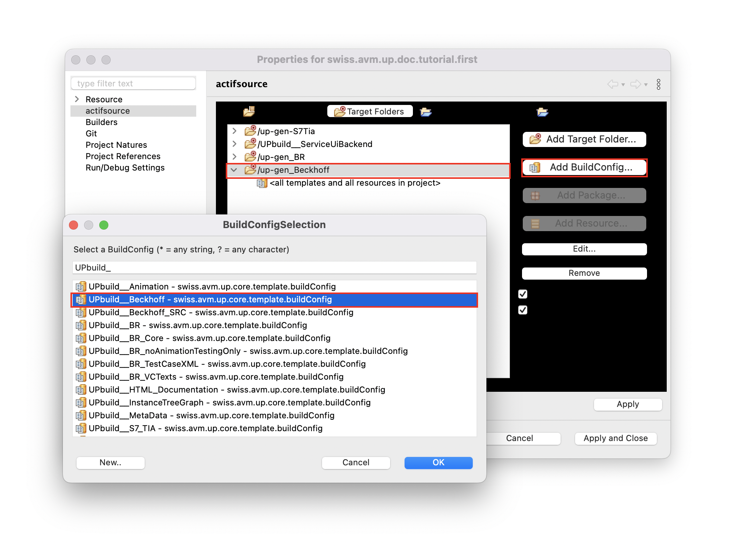Screen dimensions: 744x560
Task: Click the Target Folders header icon
Action: (x=340, y=111)
